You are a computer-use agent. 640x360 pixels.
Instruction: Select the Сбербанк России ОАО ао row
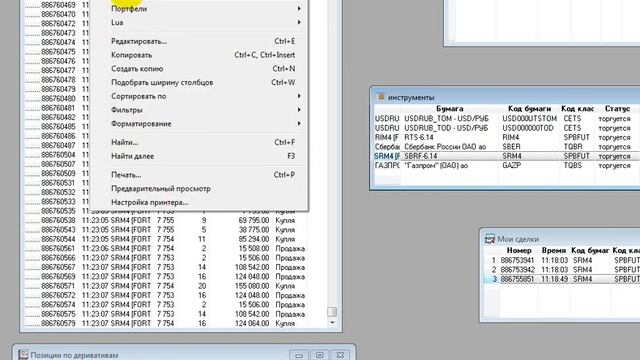point(507,147)
